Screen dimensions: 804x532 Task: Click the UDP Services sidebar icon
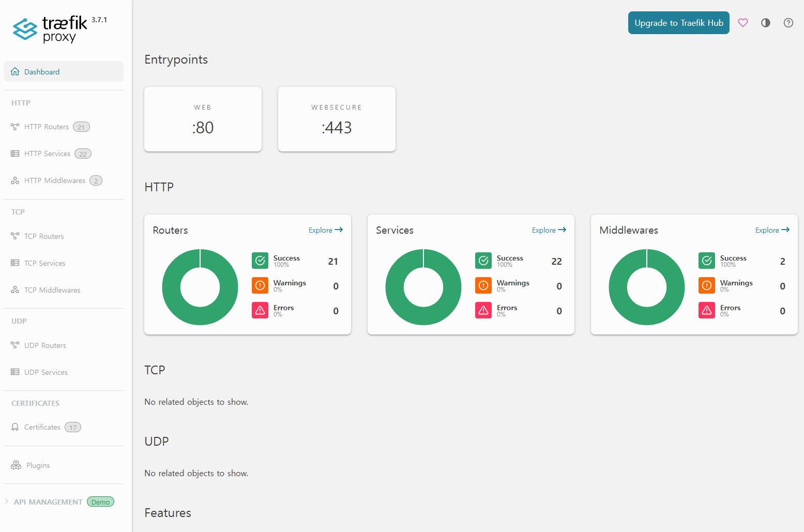(15, 372)
